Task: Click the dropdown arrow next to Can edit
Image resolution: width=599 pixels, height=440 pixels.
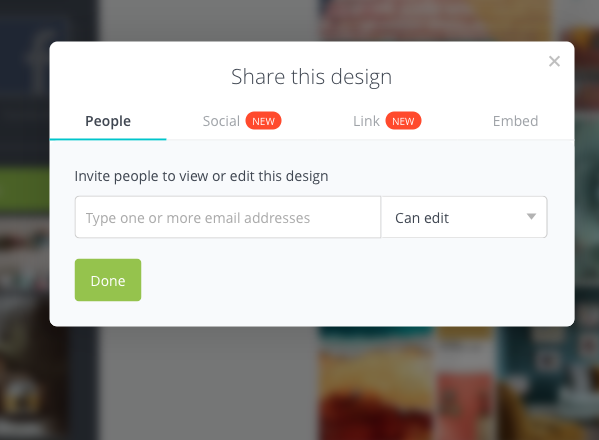Action: click(531, 217)
